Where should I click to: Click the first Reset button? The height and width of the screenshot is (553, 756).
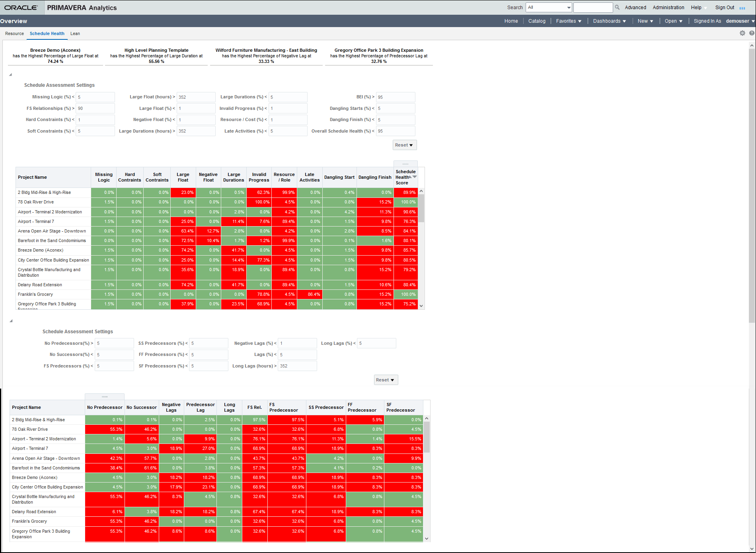[x=404, y=145]
